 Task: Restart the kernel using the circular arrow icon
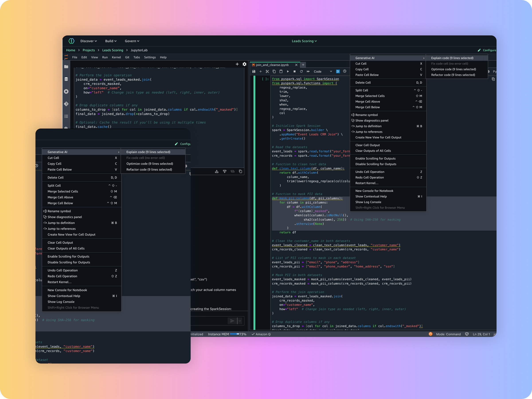[x=301, y=71]
